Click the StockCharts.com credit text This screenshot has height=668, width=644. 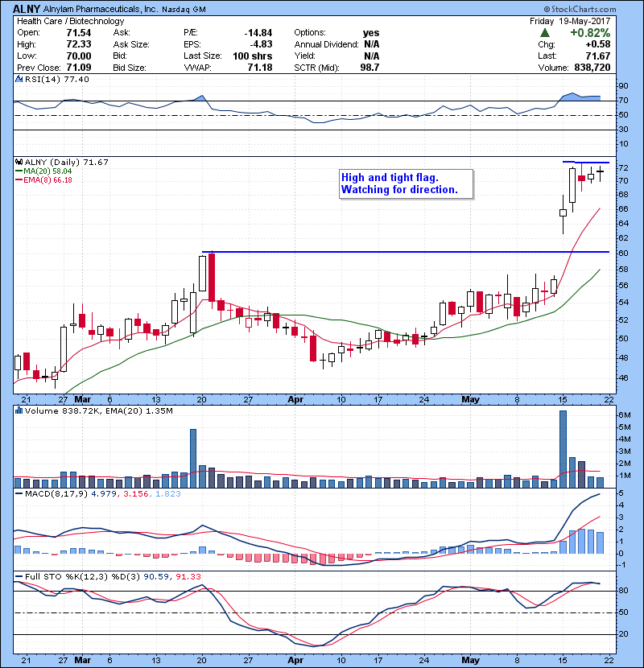pyautogui.click(x=580, y=9)
